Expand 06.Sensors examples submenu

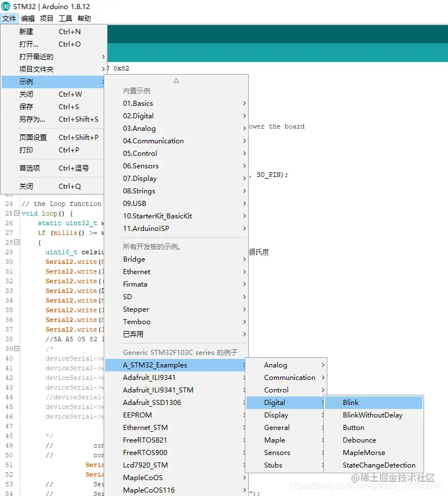(176, 166)
